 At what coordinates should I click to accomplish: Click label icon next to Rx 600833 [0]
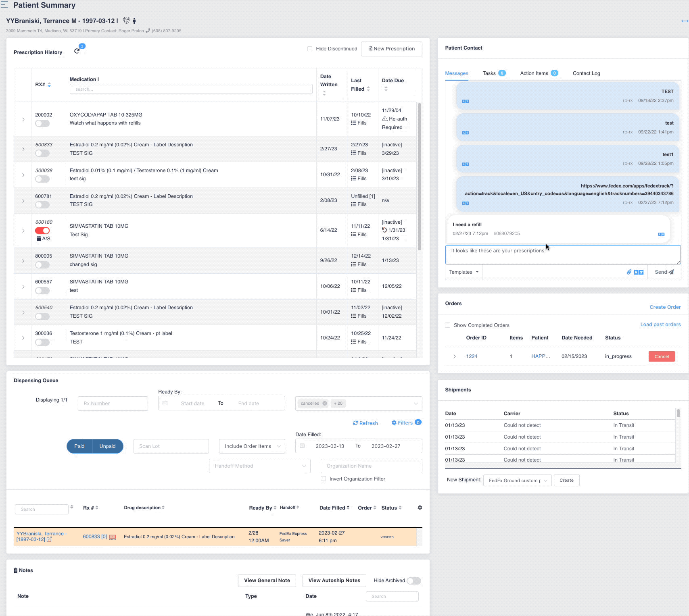tap(113, 537)
